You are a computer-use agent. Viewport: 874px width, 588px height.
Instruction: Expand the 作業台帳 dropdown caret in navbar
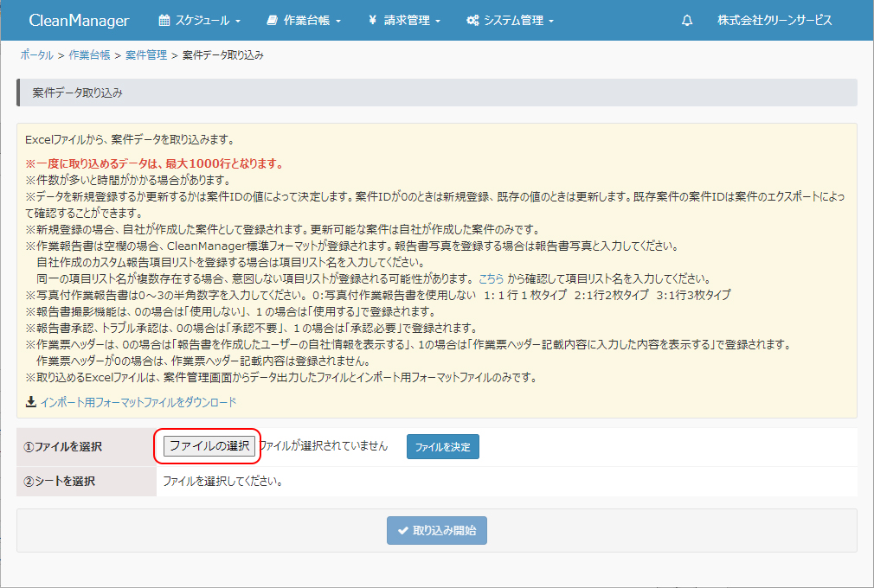pos(338,21)
